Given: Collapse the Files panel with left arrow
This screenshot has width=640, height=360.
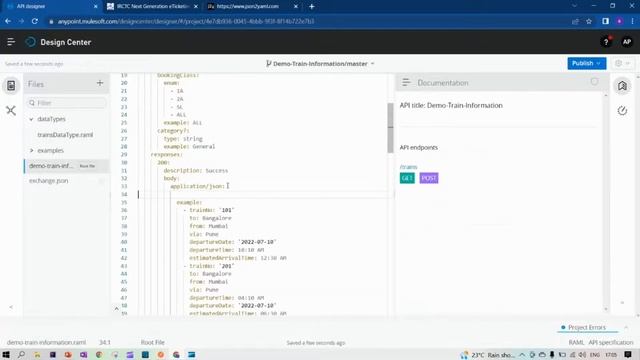Looking at the screenshot, I should point(11,307).
